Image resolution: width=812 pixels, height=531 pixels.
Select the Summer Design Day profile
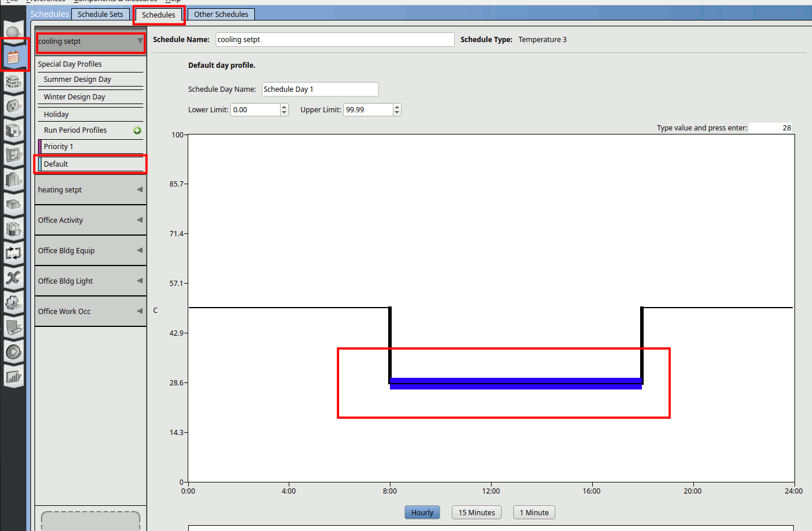pos(77,80)
